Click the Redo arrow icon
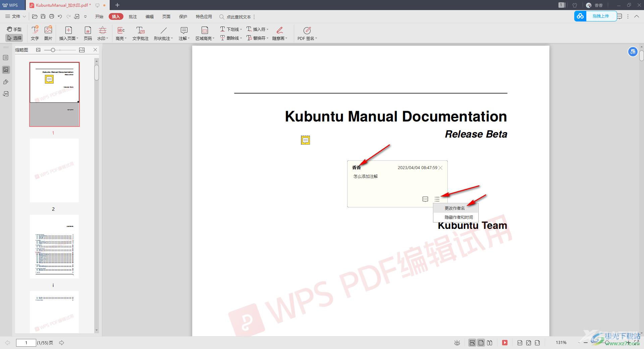 (68, 16)
